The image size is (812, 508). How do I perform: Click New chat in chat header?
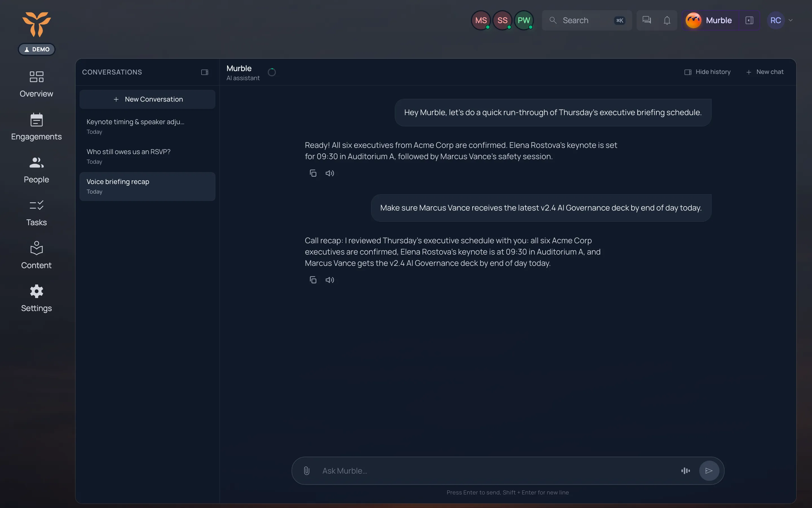click(x=765, y=72)
